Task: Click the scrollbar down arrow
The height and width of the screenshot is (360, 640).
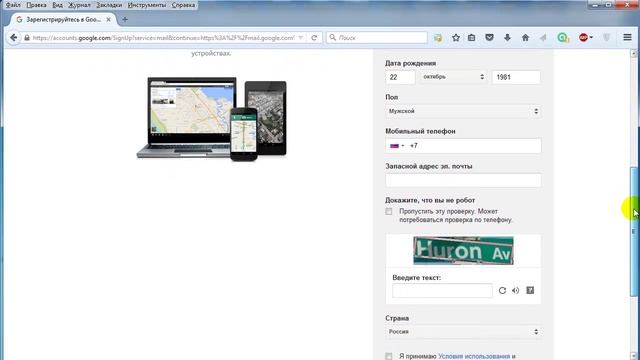Action: 634,356
